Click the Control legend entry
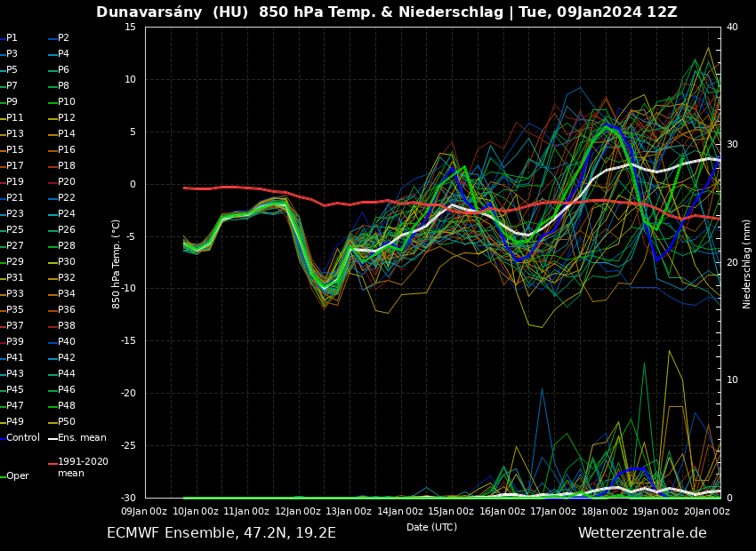Image resolution: width=756 pixels, height=551 pixels. pos(23,438)
